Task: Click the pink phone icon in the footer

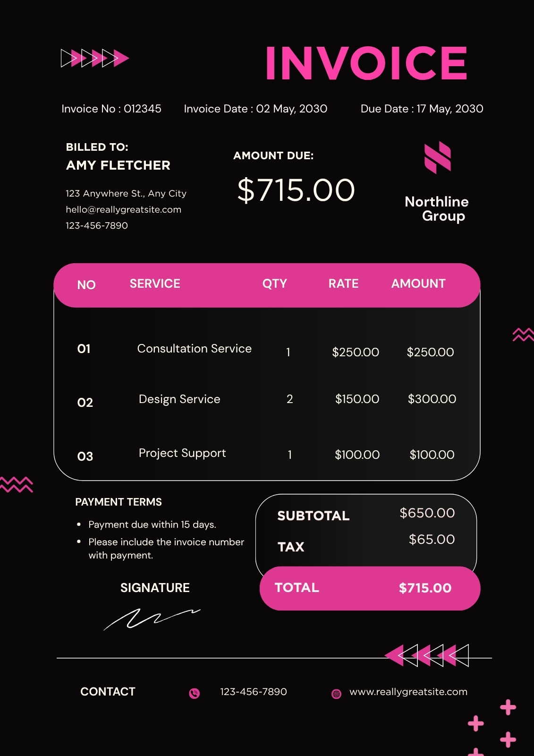Action: pyautogui.click(x=195, y=693)
